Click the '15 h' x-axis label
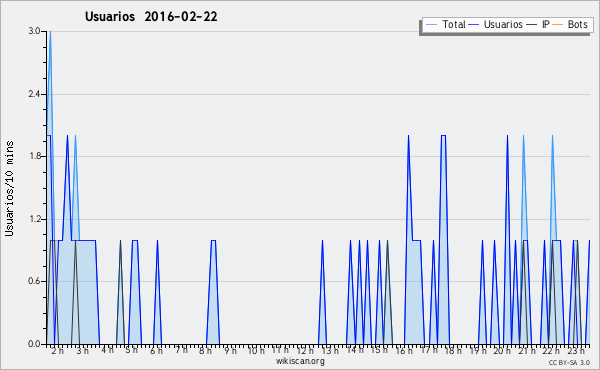 pyautogui.click(x=379, y=350)
